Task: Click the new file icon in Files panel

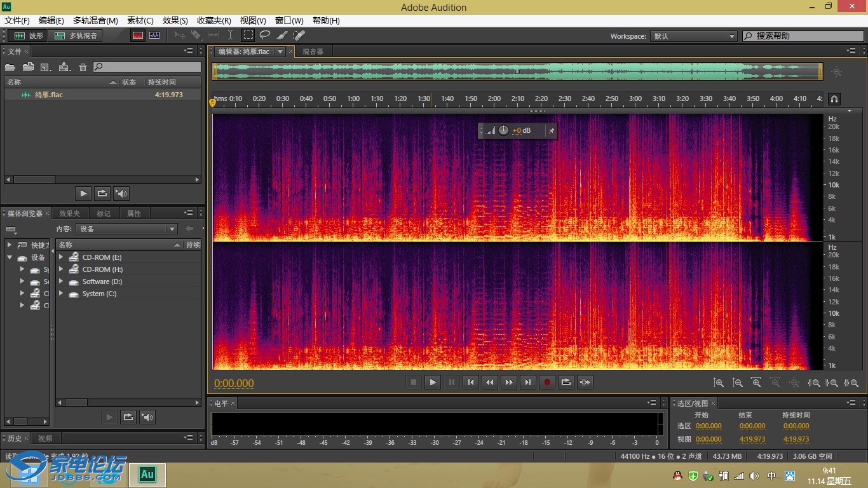Action: (46, 67)
